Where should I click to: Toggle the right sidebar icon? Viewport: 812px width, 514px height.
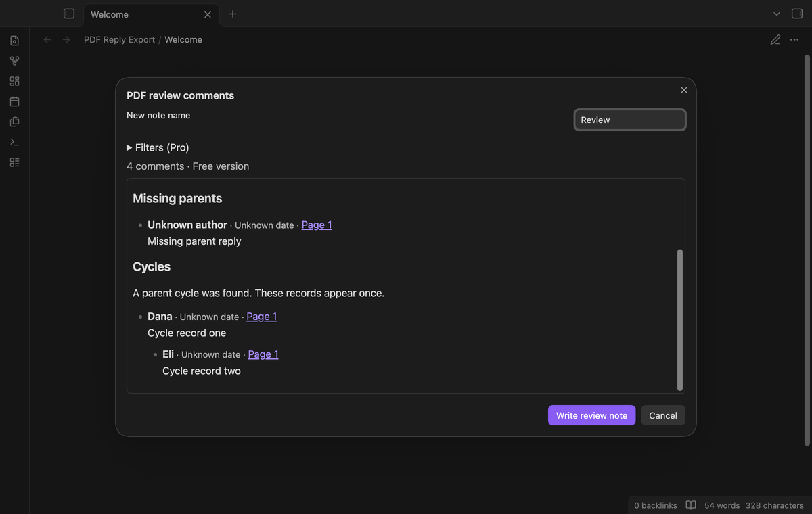click(x=797, y=14)
